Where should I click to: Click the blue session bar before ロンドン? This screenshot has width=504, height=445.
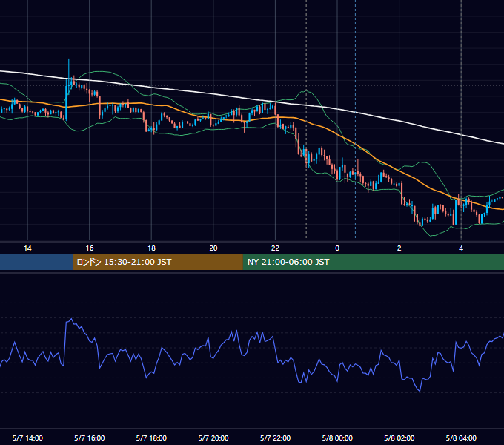[36, 262]
